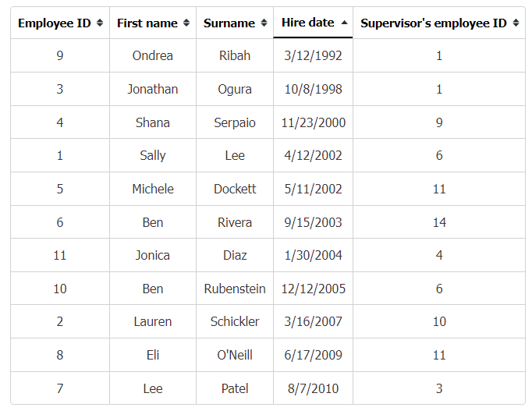The height and width of the screenshot is (411, 532).
Task: Select the Sally Lee first name cell
Action: [153, 155]
